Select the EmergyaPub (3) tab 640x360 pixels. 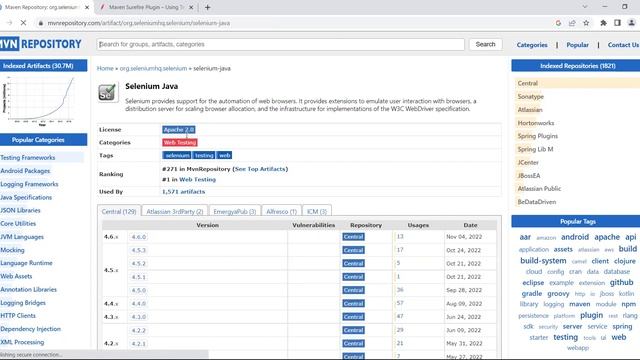click(235, 211)
